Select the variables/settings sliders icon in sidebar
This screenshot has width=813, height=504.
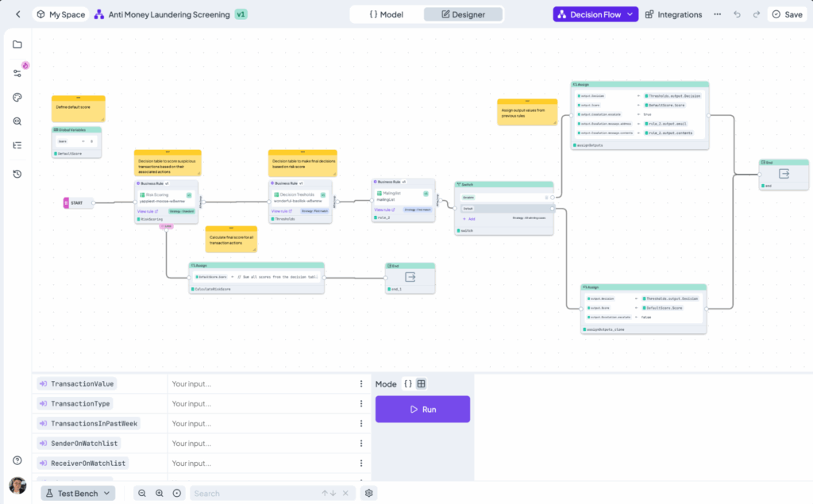click(x=17, y=71)
